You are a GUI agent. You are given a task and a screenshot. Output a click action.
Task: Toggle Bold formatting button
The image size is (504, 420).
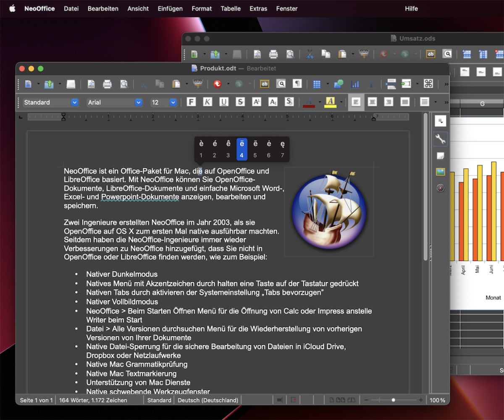(x=191, y=102)
